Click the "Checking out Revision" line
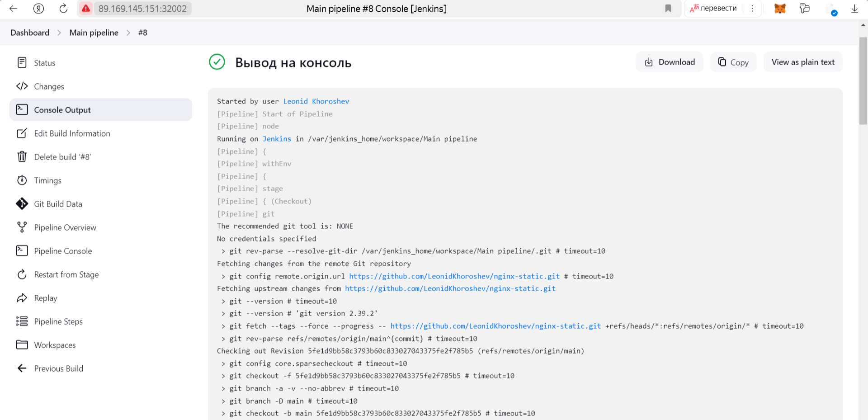The image size is (868, 420). pyautogui.click(x=401, y=351)
